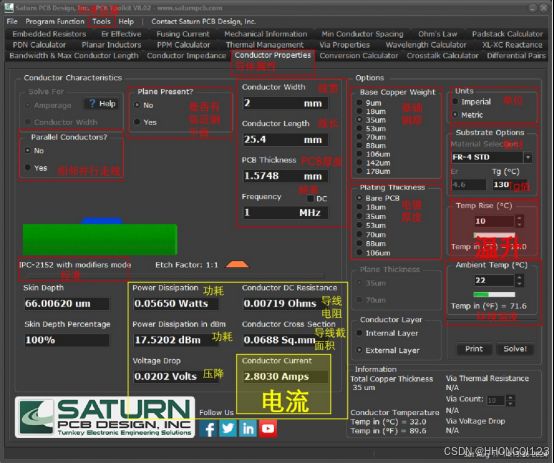Screen dimensions: 554x463
Task: Open the Conversion Calculator tab
Action: pyautogui.click(x=359, y=55)
